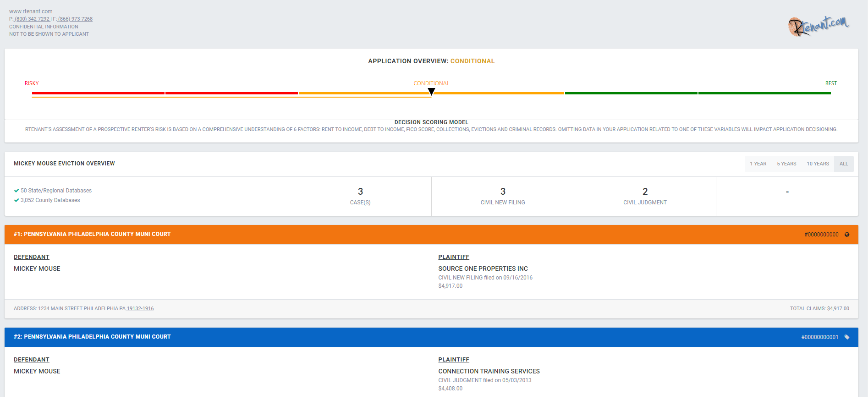Open the fax number (866) 973-7268 link
The width and height of the screenshot is (868, 400).
point(75,19)
